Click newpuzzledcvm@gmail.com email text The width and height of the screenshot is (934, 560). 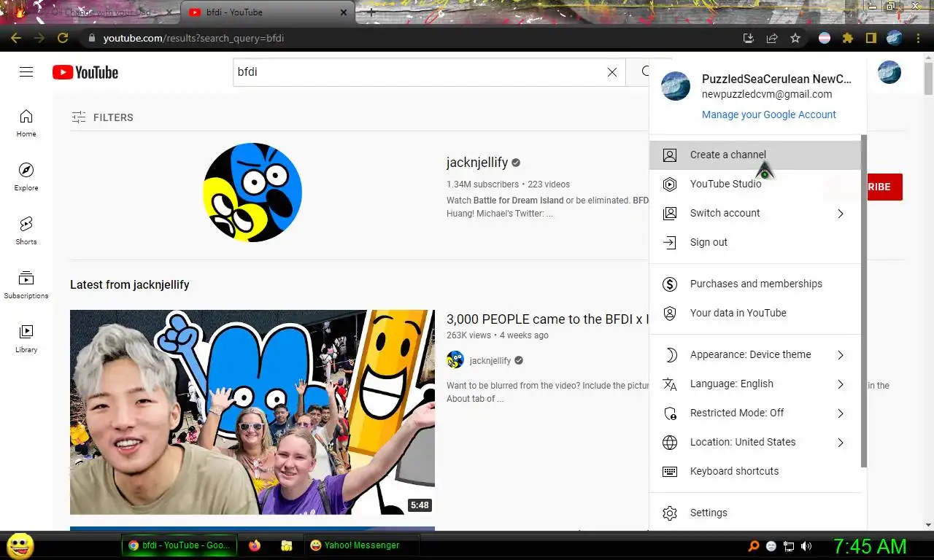coord(767,94)
